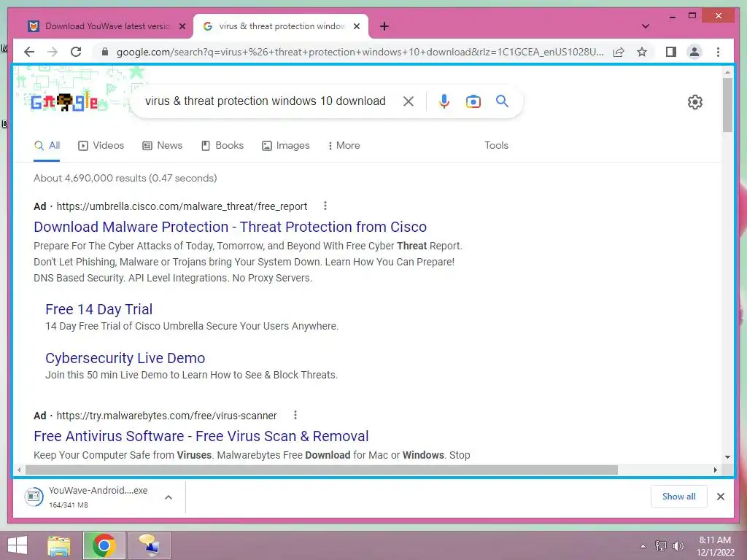747x560 pixels.
Task: Click the vertical scrollbar thumb
Action: (x=727, y=105)
